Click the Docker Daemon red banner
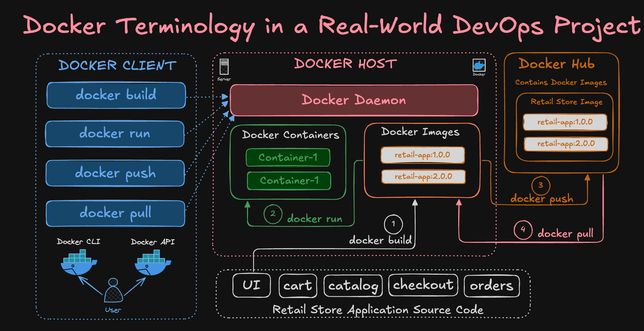Screen dimensions: 644x331 tap(353, 100)
